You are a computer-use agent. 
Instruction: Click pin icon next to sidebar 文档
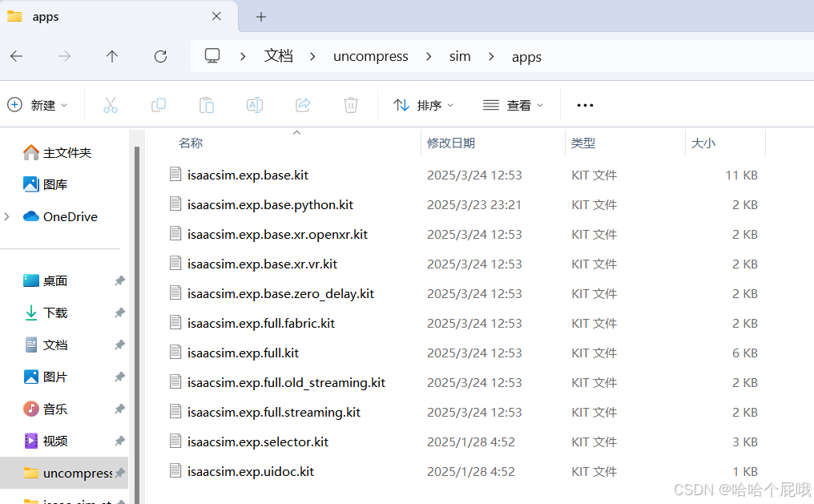click(119, 345)
